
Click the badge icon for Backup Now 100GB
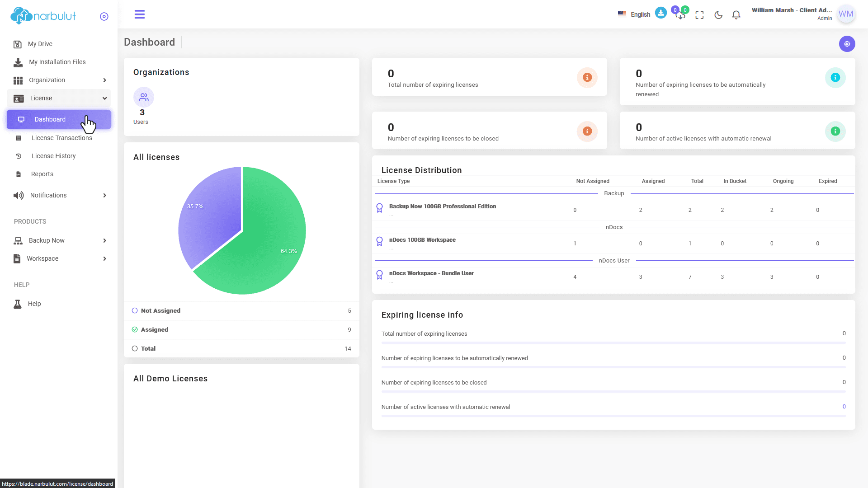click(x=380, y=208)
